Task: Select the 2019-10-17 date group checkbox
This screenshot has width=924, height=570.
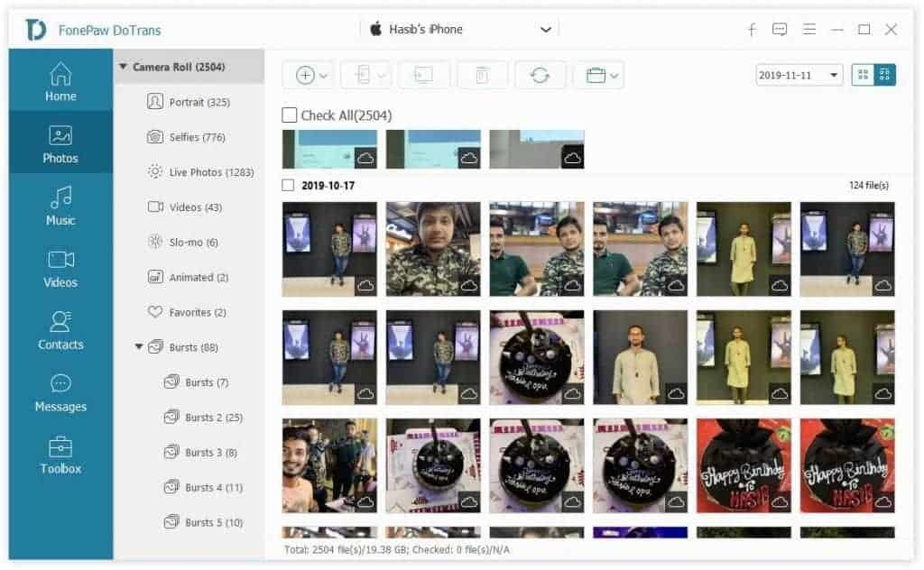Action: click(x=289, y=186)
